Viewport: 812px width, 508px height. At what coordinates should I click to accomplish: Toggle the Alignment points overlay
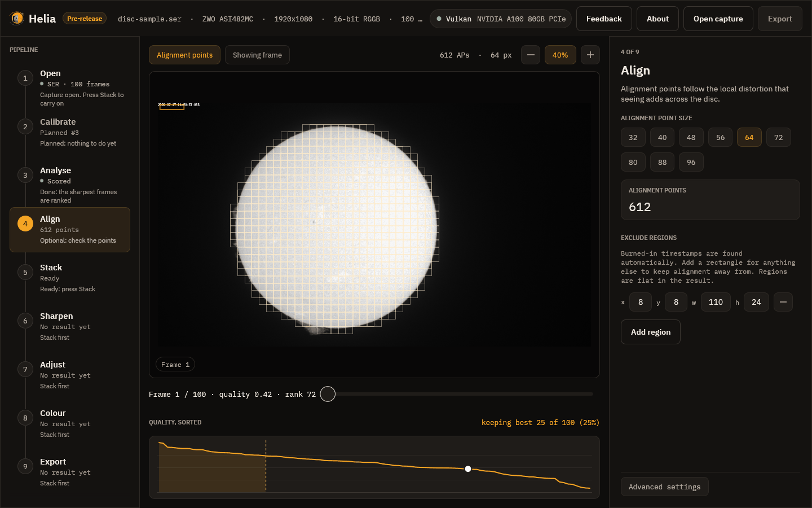184,55
